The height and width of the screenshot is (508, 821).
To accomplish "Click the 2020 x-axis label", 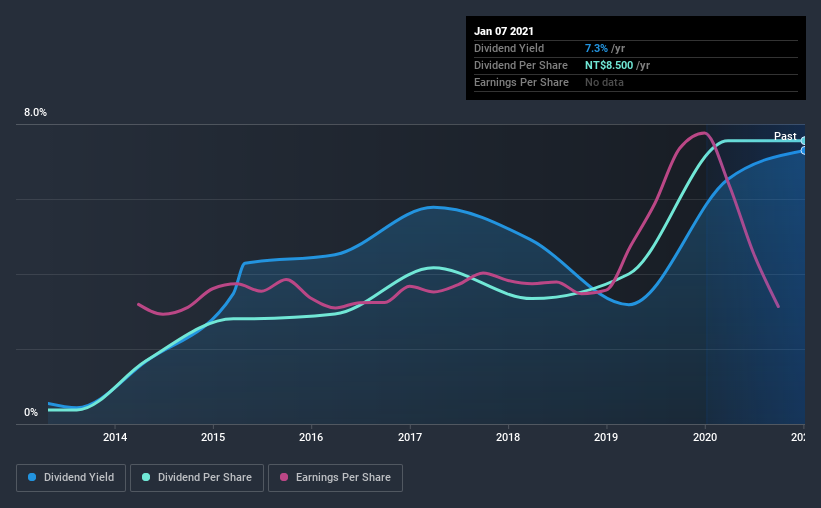I will click(705, 437).
